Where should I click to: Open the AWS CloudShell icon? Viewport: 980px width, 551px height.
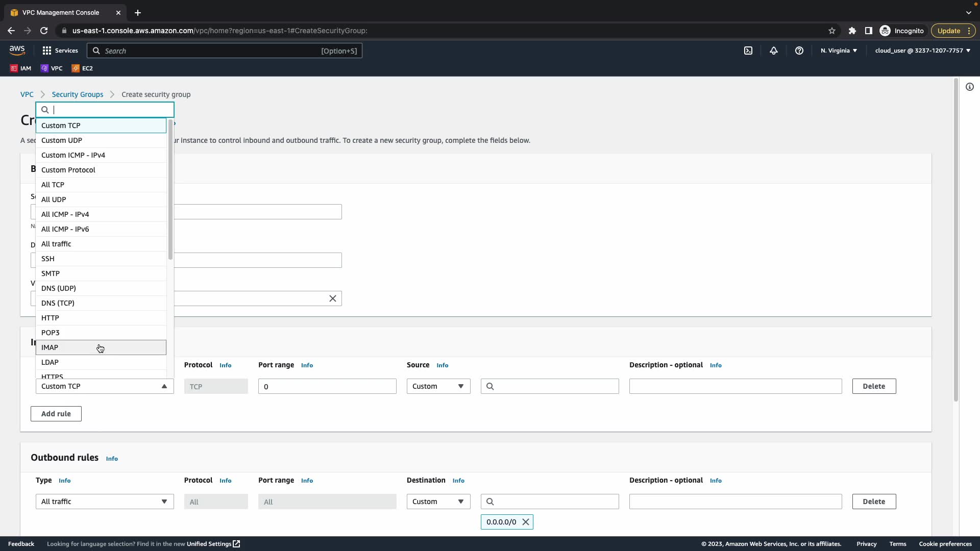pyautogui.click(x=748, y=51)
